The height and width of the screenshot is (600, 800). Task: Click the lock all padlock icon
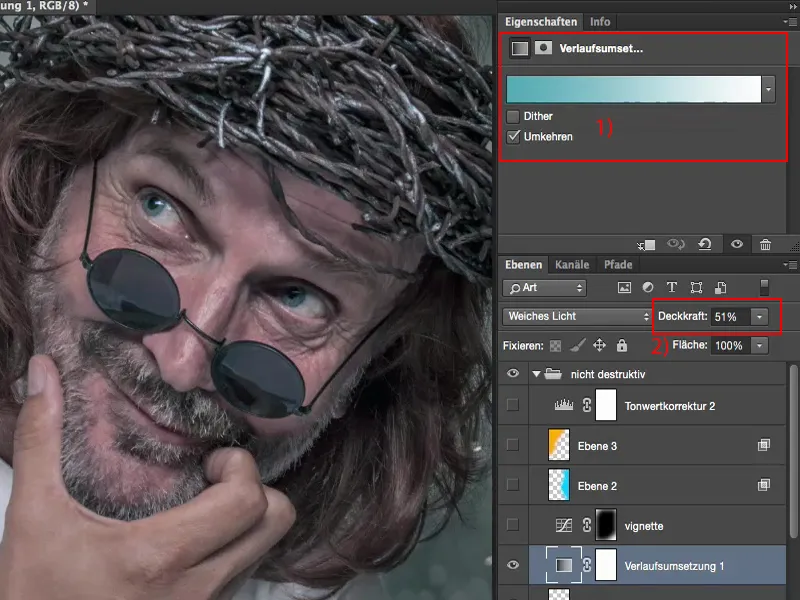tap(622, 345)
